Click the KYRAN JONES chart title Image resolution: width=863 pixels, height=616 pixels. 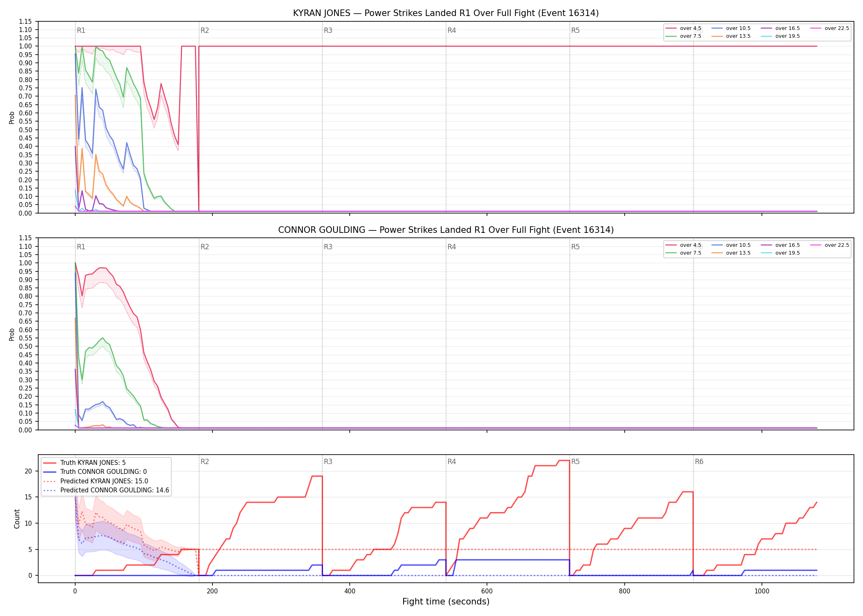446,13
